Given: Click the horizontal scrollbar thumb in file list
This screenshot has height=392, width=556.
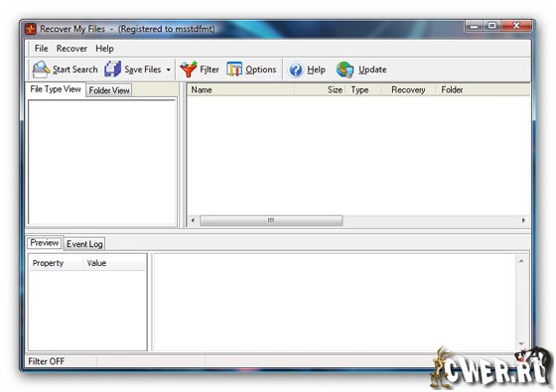Looking at the screenshot, I should tap(271, 220).
